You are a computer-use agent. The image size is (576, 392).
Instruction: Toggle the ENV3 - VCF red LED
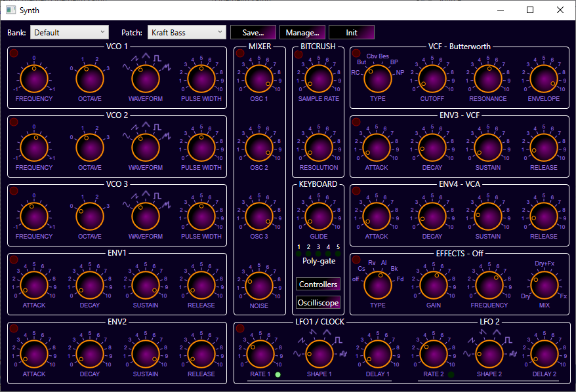[x=356, y=122]
